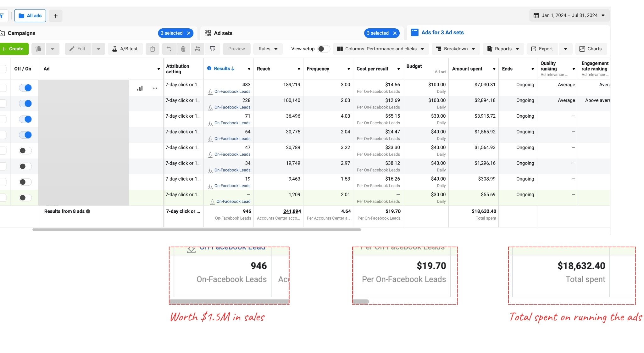This screenshot has width=644, height=353.
Task: Switch to the Campaigns tab
Action: pos(21,33)
